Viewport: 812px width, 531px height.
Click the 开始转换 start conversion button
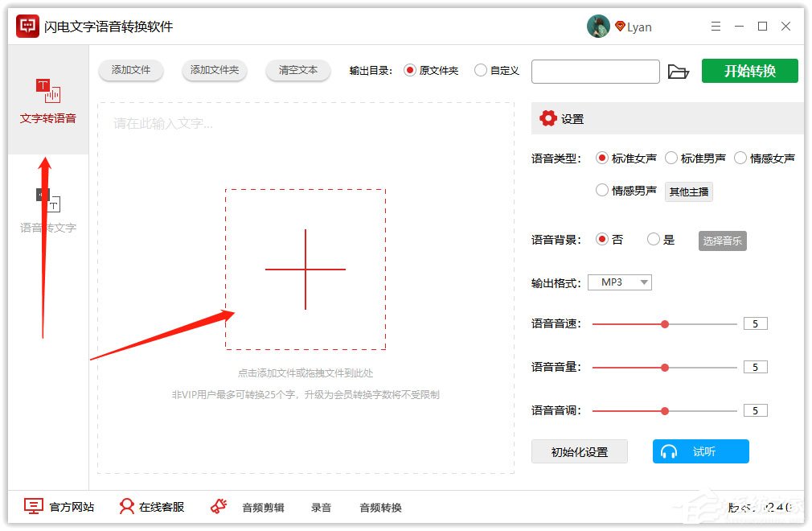point(749,72)
